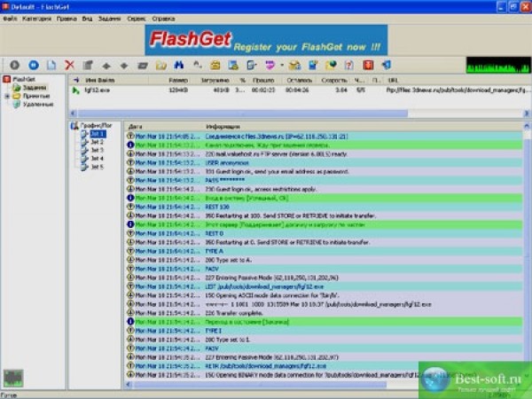Expand the Принятые folder plus sign

[x=7, y=97]
